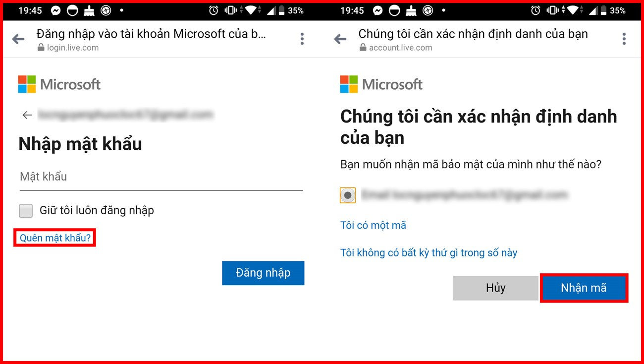
Task: Open the three-dot menu on the verification page
Action: coord(624,39)
